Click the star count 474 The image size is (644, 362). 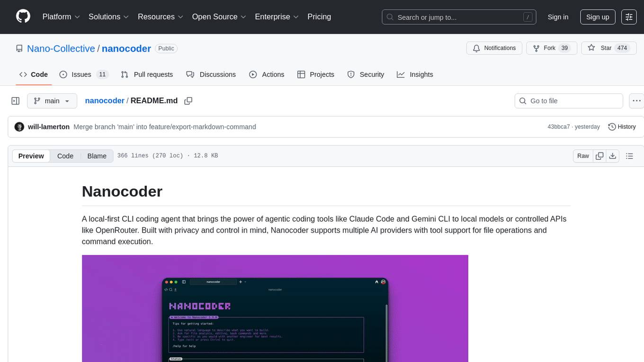pyautogui.click(x=622, y=48)
